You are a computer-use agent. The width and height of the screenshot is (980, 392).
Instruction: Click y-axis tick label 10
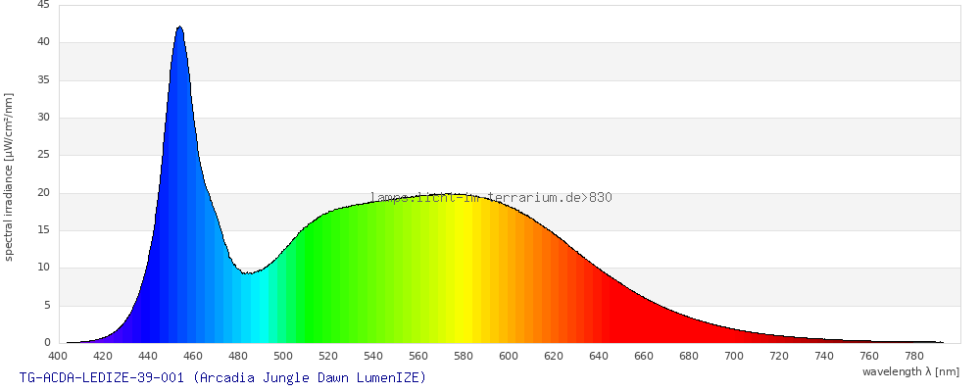coord(43,269)
